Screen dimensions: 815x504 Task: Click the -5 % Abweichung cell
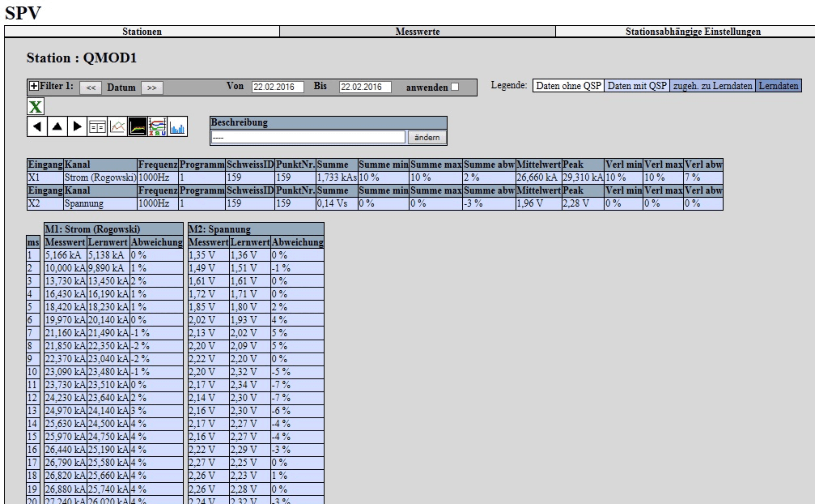click(x=297, y=372)
